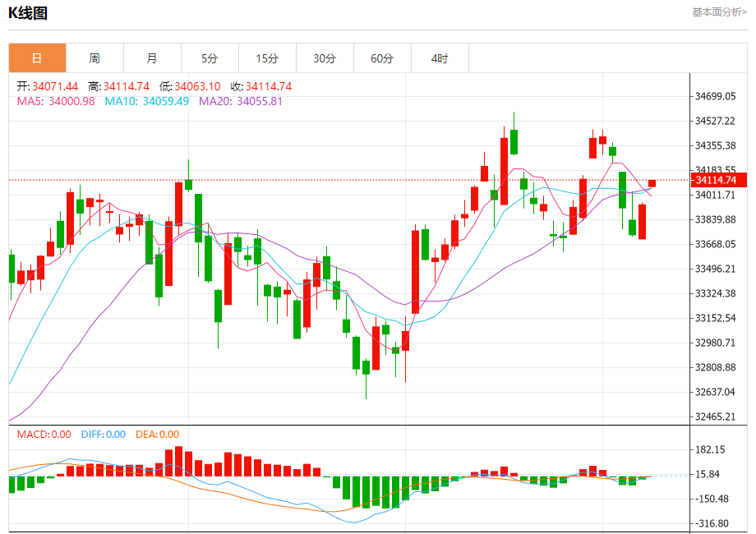Click the 32465.21 price axis label

716,417
